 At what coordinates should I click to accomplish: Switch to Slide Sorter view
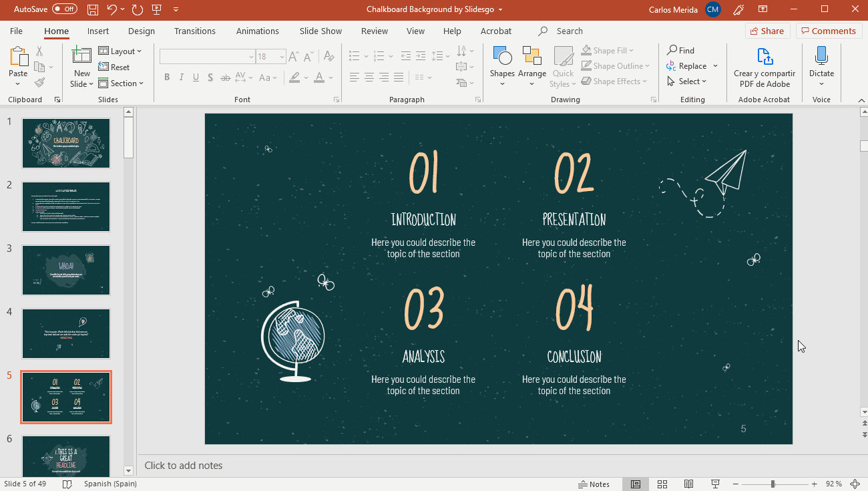pyautogui.click(x=662, y=484)
